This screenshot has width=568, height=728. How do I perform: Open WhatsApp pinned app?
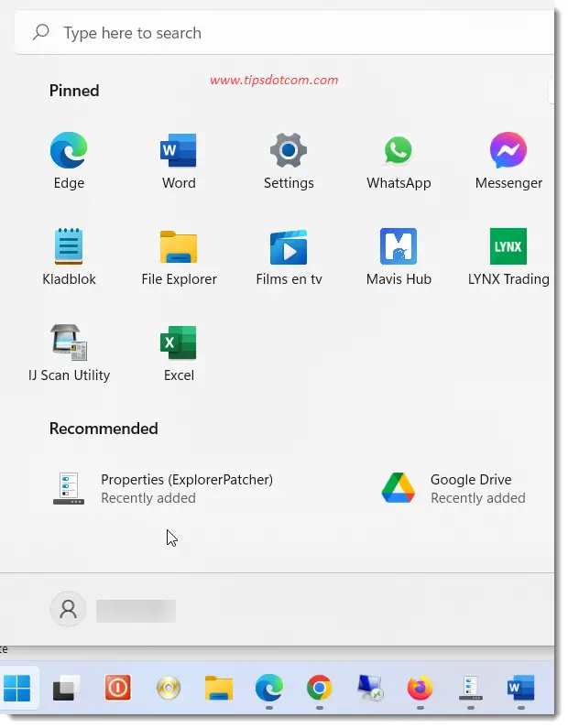tap(399, 160)
